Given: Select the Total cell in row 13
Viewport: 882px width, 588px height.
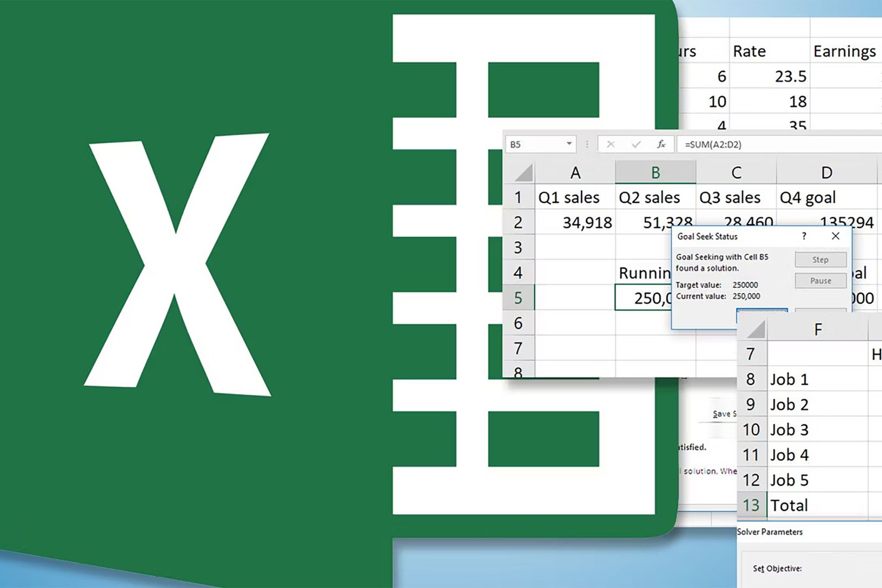Looking at the screenshot, I should click(790, 505).
